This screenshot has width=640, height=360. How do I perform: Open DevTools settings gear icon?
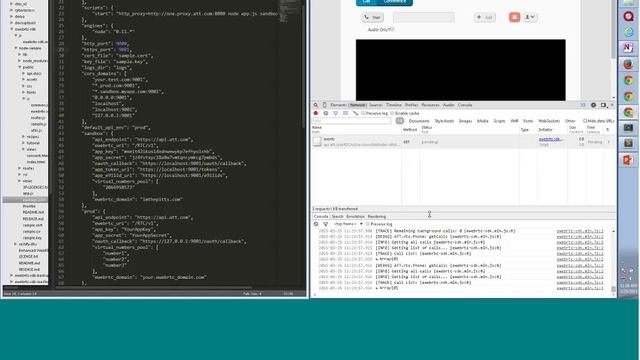(x=593, y=105)
